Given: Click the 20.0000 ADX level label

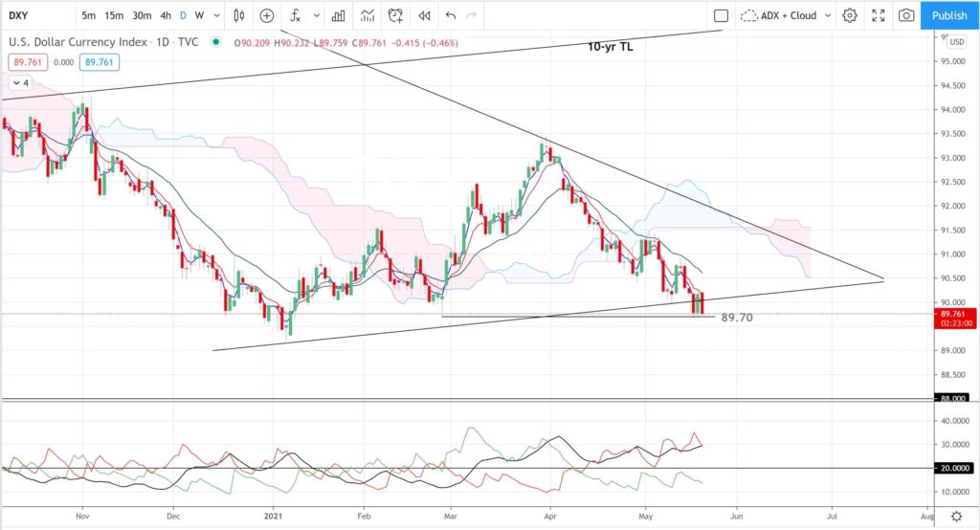Looking at the screenshot, I should click(x=954, y=468).
